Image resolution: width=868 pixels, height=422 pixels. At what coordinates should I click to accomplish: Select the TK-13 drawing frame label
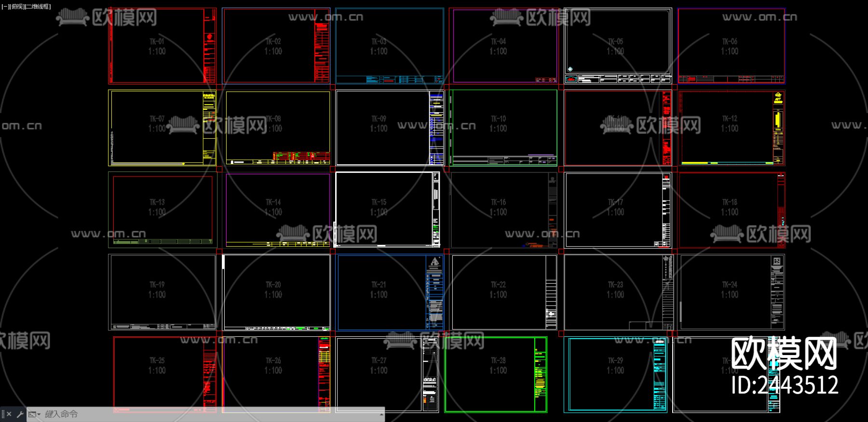tap(157, 202)
